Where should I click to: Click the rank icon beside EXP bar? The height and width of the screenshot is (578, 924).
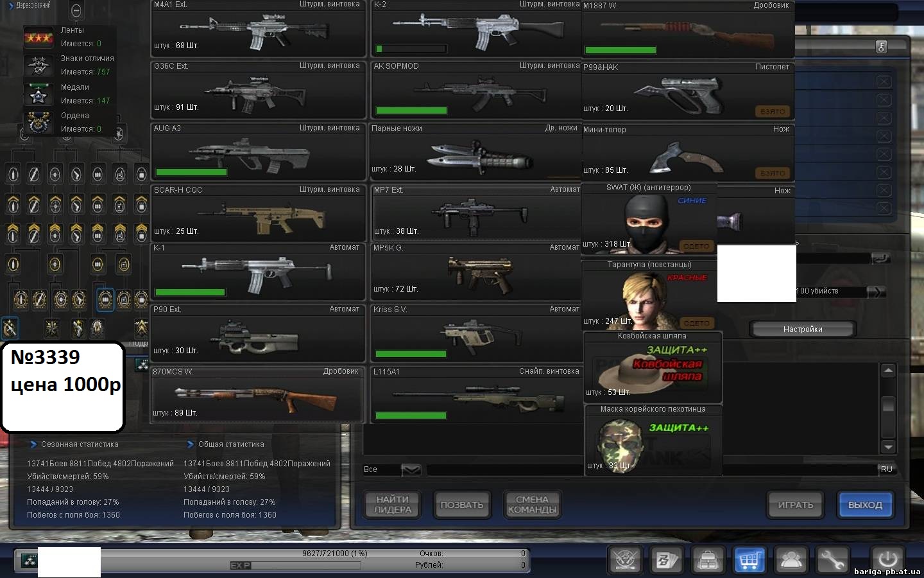coord(29,561)
